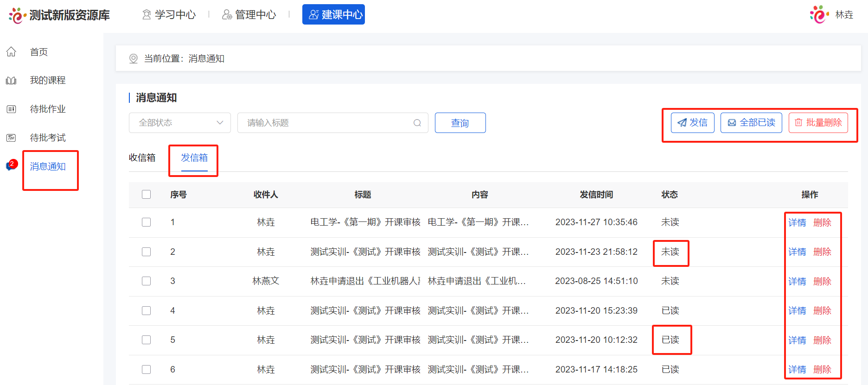
Task: Click the 建课中心 icon in blue button
Action: [x=314, y=15]
